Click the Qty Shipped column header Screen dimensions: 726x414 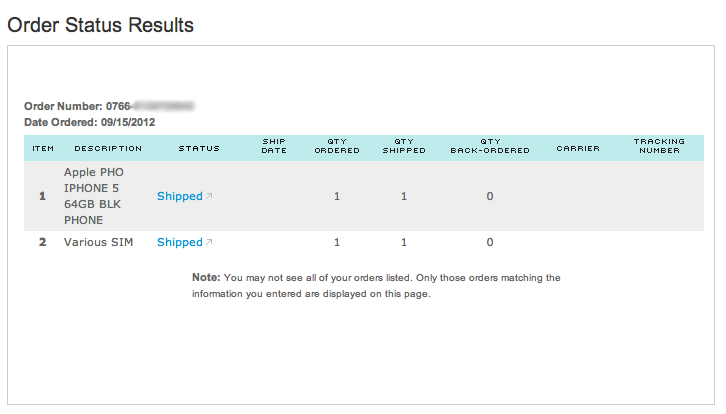404,146
